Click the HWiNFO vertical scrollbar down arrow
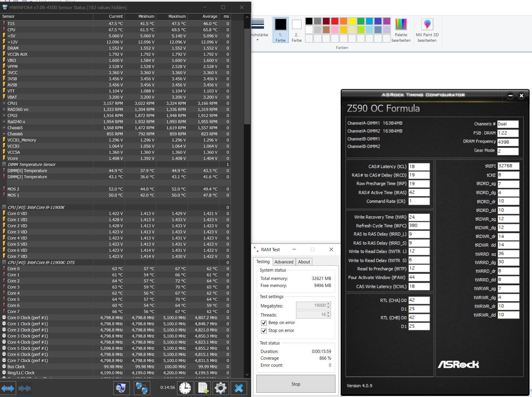 point(247,375)
